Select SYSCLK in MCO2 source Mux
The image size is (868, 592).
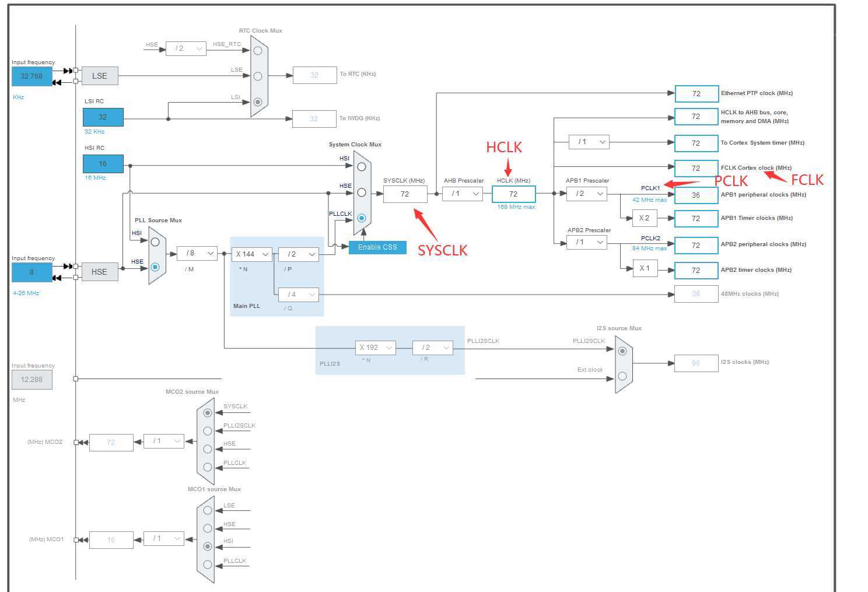pyautogui.click(x=208, y=413)
